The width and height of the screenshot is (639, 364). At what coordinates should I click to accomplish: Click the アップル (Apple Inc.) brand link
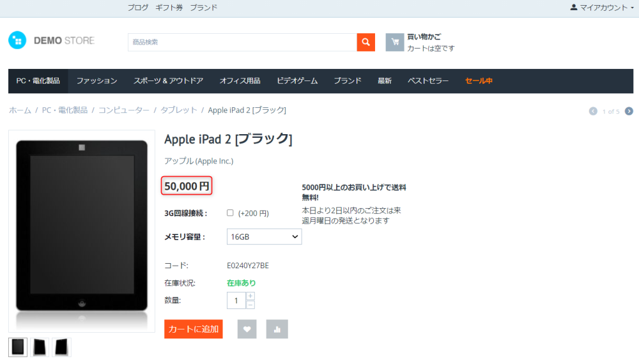click(x=199, y=161)
